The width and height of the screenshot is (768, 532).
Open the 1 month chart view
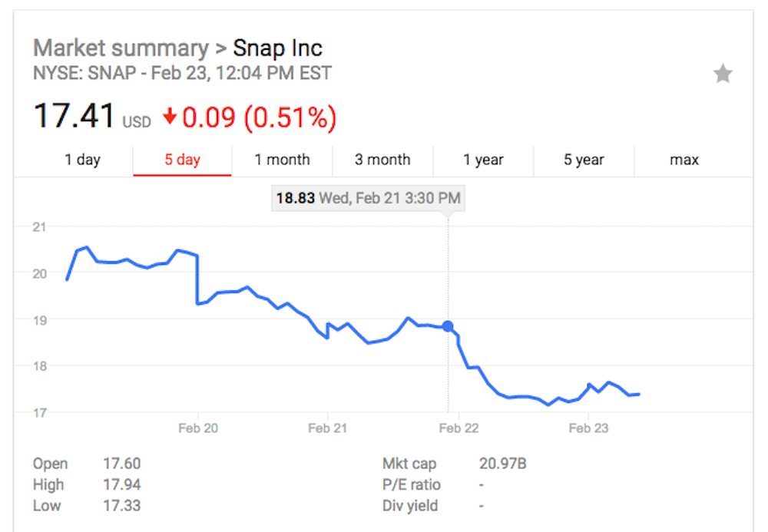tap(282, 160)
